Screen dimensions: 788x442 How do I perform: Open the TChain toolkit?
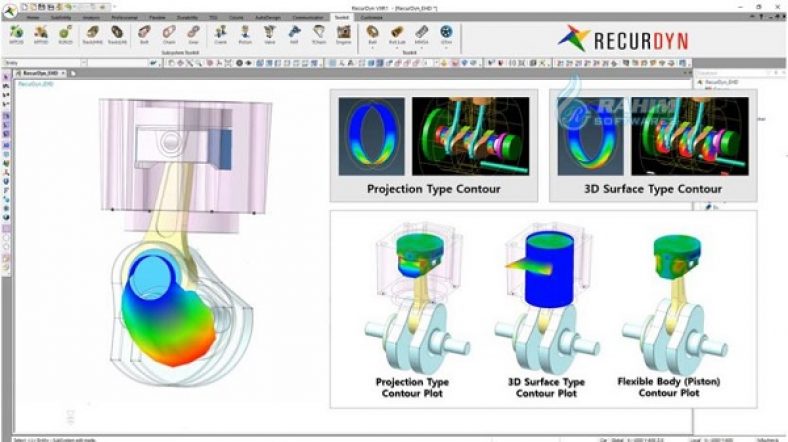point(319,35)
